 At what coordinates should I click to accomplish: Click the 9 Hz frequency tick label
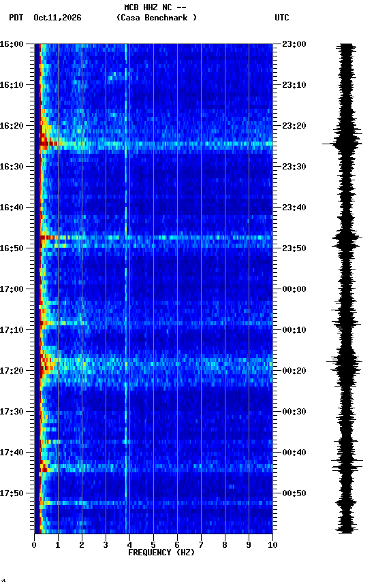pos(249,545)
